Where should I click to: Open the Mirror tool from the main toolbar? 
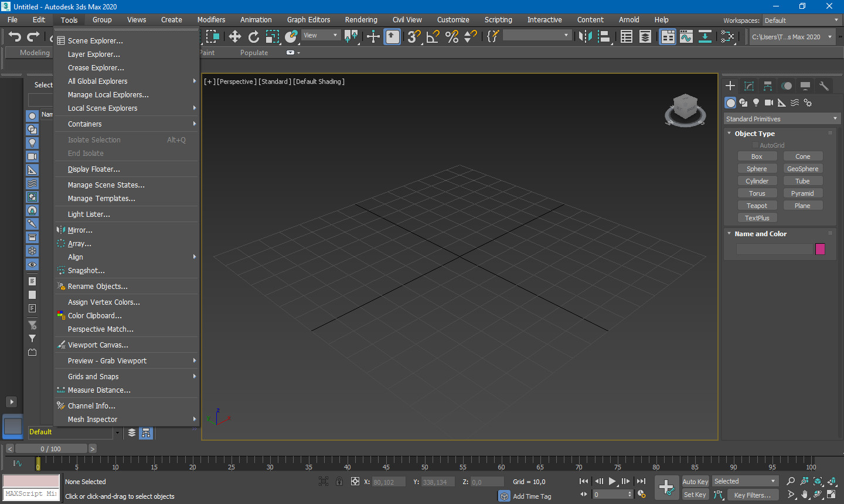[x=585, y=37]
